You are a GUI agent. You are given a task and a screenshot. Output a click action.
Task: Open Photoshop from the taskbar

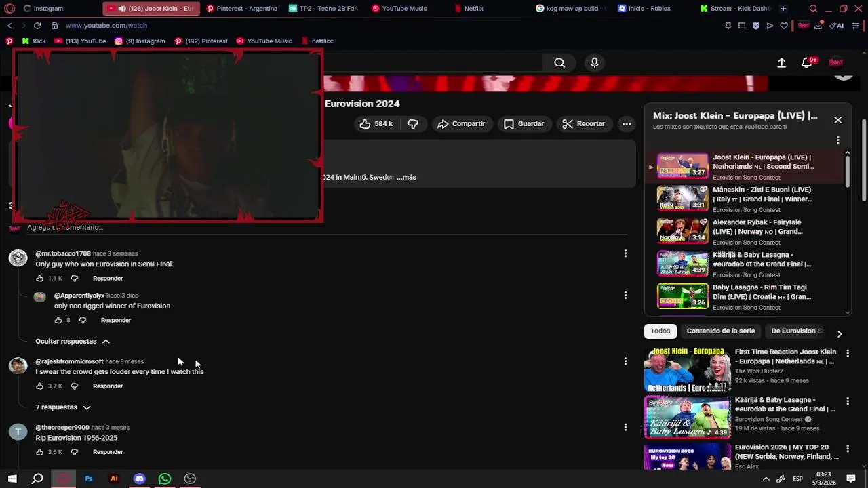pyautogui.click(x=89, y=479)
